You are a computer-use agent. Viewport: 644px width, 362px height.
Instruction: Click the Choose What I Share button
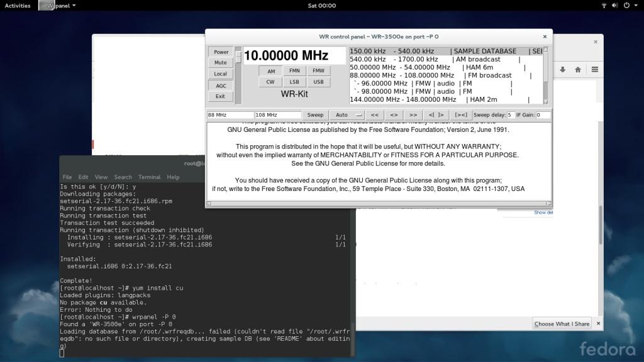coord(562,324)
